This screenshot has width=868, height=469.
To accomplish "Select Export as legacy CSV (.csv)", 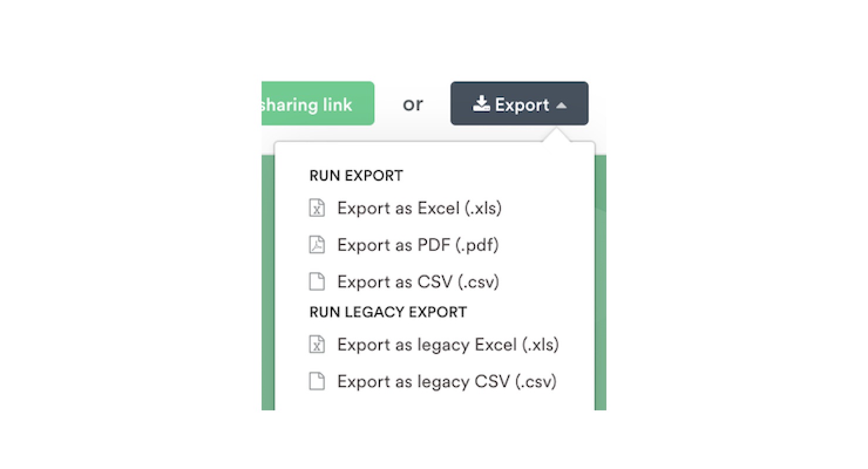I will [446, 382].
